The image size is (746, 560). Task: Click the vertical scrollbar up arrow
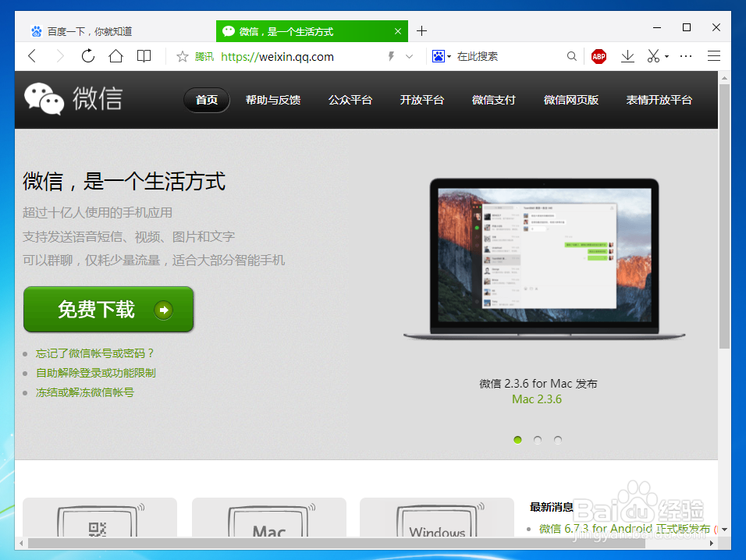(x=724, y=77)
